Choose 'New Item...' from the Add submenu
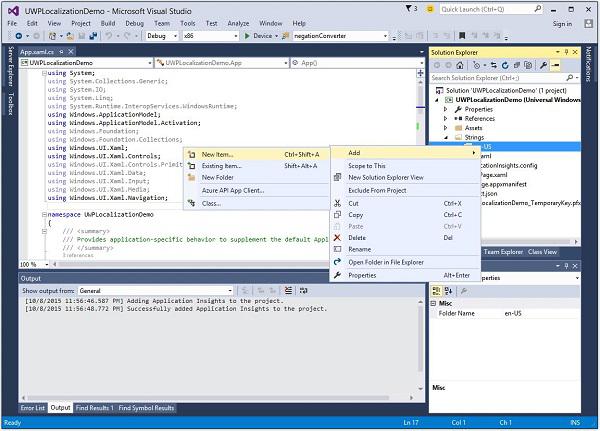This screenshot has width=600, height=431. pos(217,154)
